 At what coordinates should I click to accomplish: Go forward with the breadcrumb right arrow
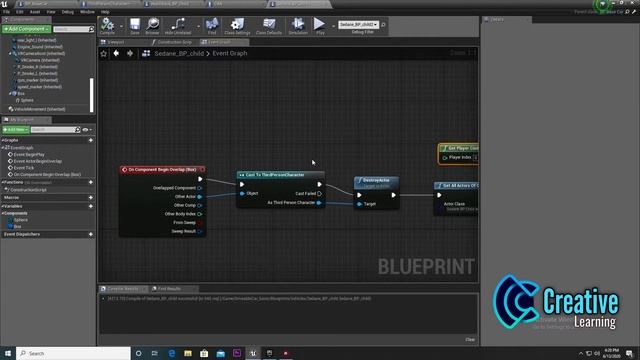pos(130,53)
